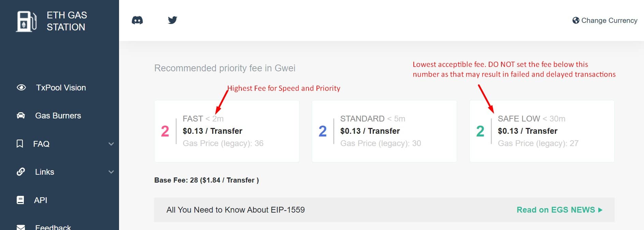Open the Twitter bird icon link

click(173, 20)
